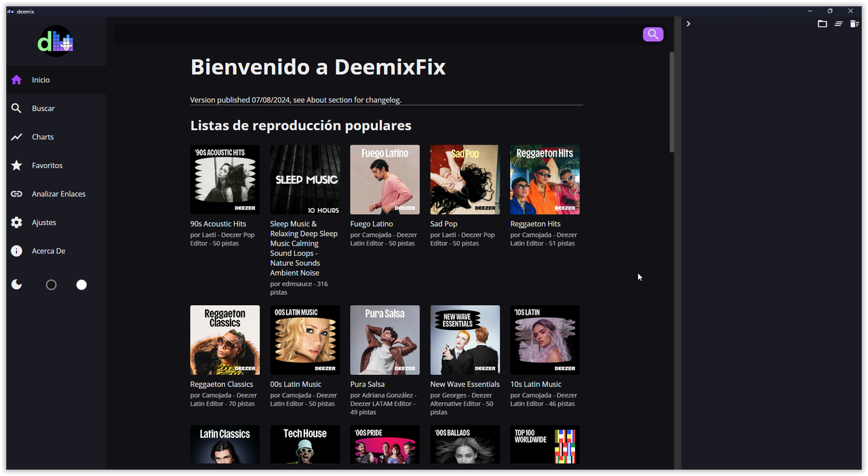Open Analizar Enlaces in the sidebar
Screen dimensions: 868x476
tap(56, 194)
